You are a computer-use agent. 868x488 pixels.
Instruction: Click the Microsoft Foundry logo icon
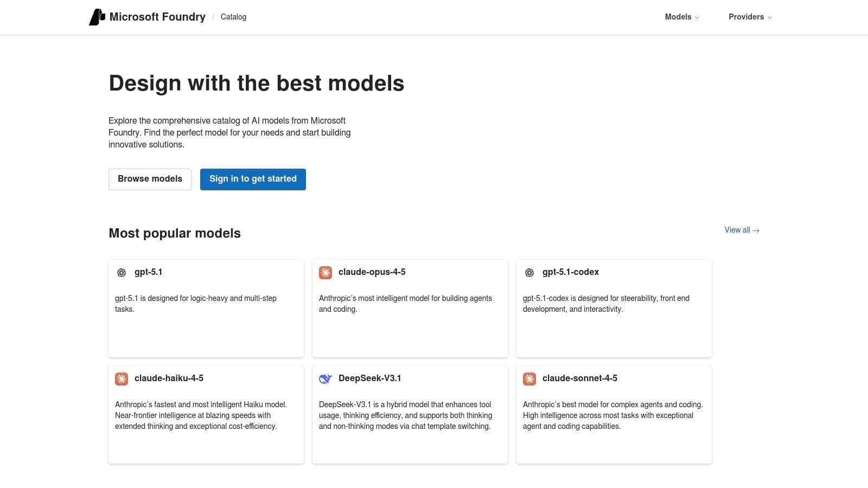pyautogui.click(x=97, y=17)
